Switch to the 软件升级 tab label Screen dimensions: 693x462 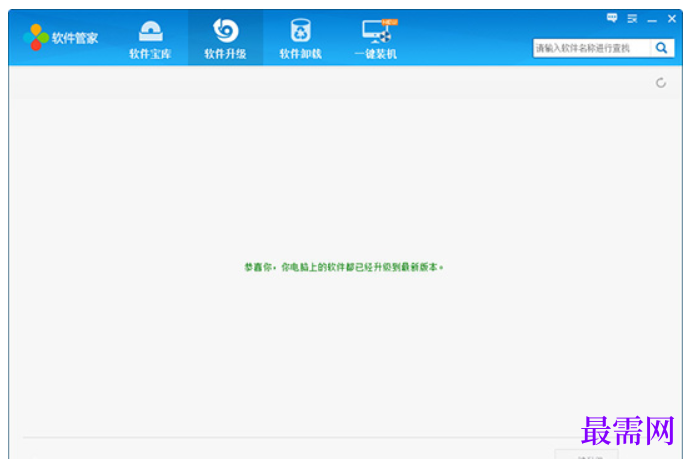pyautogui.click(x=225, y=54)
